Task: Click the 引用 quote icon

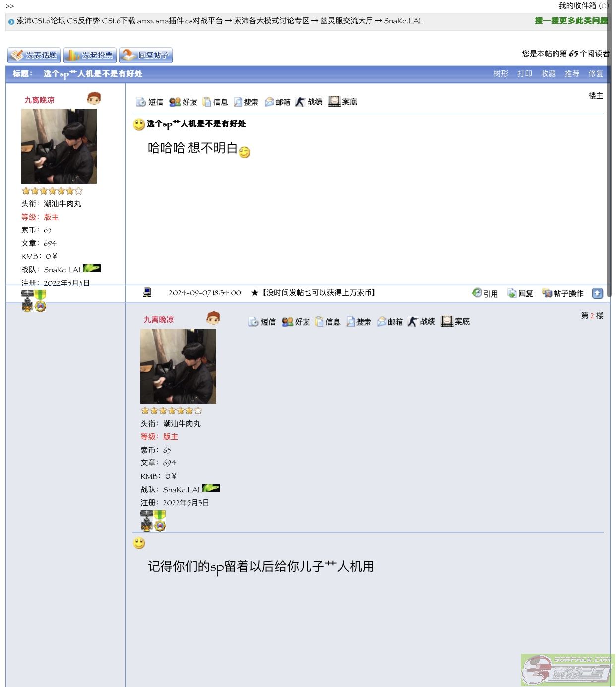Action: 485,293
